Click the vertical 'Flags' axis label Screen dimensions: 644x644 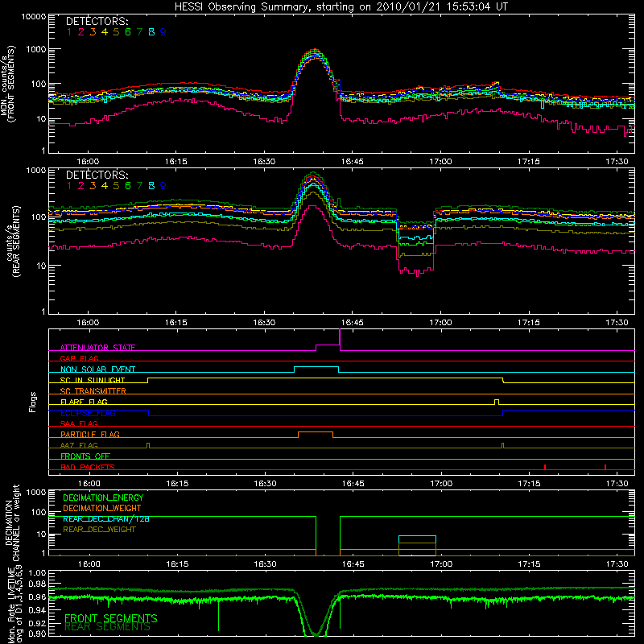point(33,402)
